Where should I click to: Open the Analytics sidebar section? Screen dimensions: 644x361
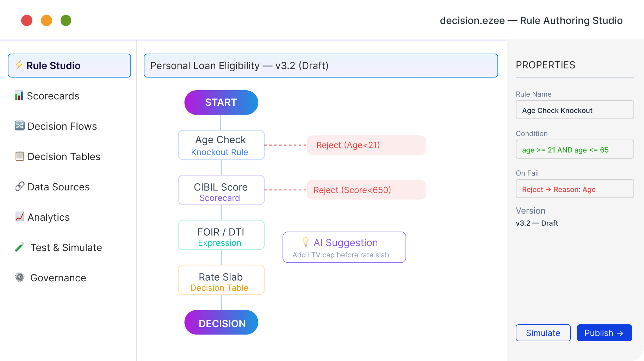pyautogui.click(x=49, y=217)
